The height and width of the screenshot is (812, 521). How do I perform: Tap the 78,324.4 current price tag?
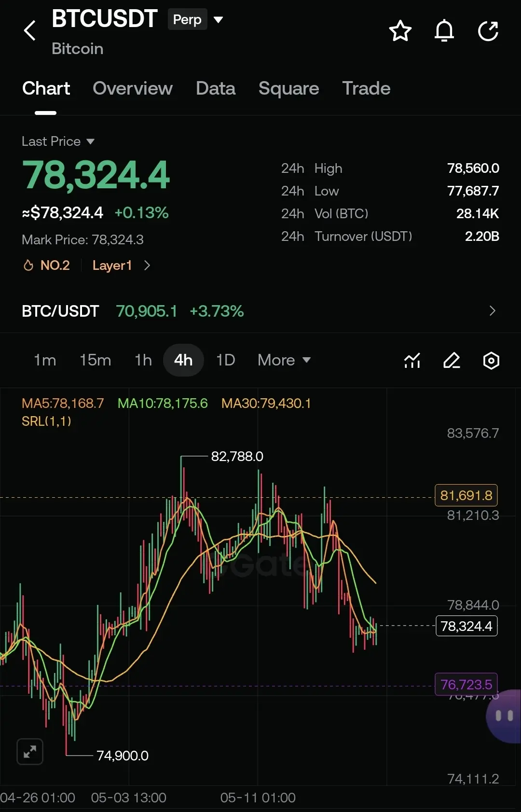(x=466, y=626)
